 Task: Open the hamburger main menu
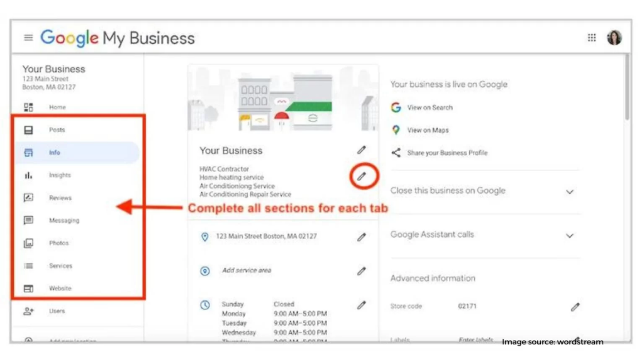[x=28, y=38]
